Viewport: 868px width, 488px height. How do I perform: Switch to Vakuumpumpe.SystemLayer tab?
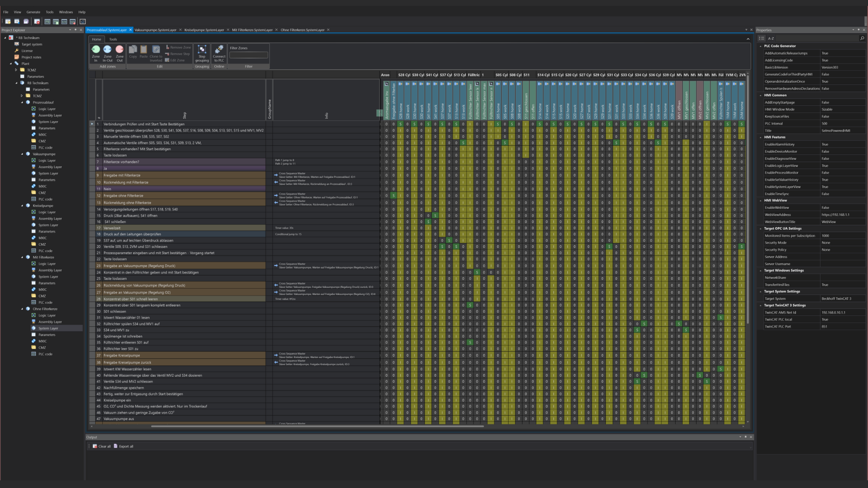(x=156, y=30)
